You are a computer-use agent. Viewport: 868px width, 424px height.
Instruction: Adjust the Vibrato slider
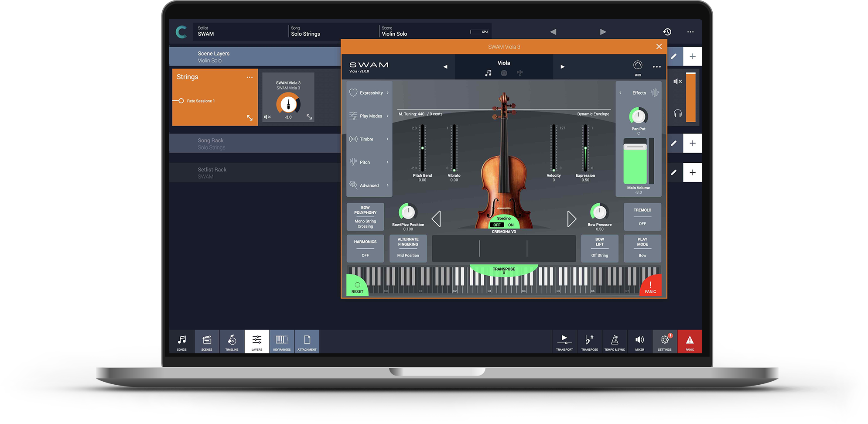(454, 148)
